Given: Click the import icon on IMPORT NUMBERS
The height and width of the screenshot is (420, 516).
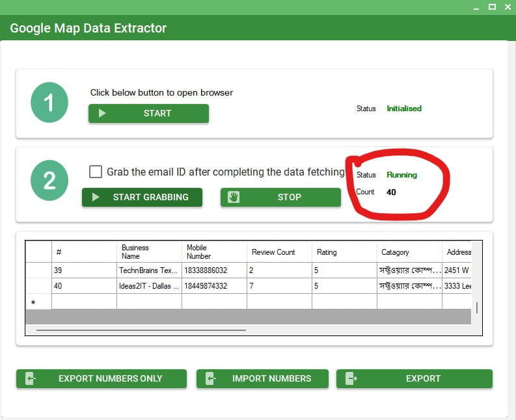Looking at the screenshot, I should click(210, 378).
